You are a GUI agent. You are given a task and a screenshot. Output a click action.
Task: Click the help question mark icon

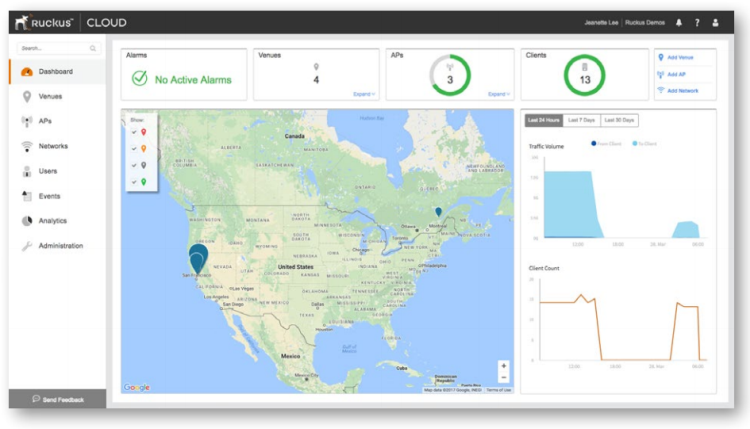(697, 22)
